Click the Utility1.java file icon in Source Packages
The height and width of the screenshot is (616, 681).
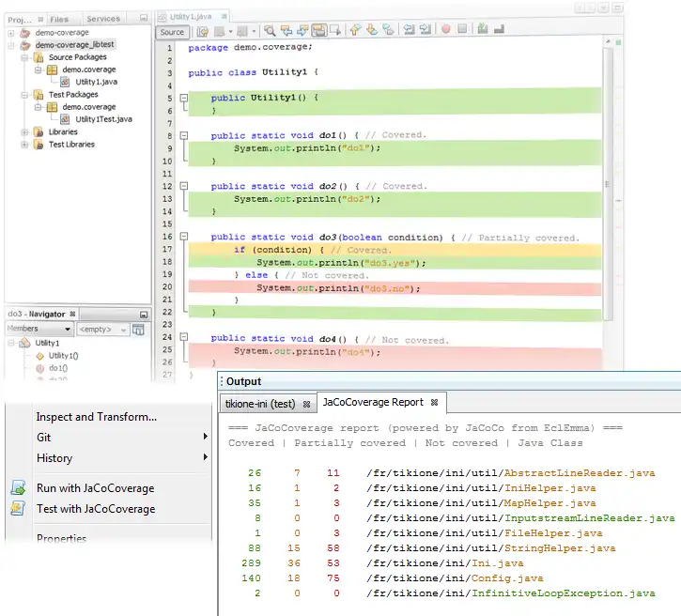(67, 82)
